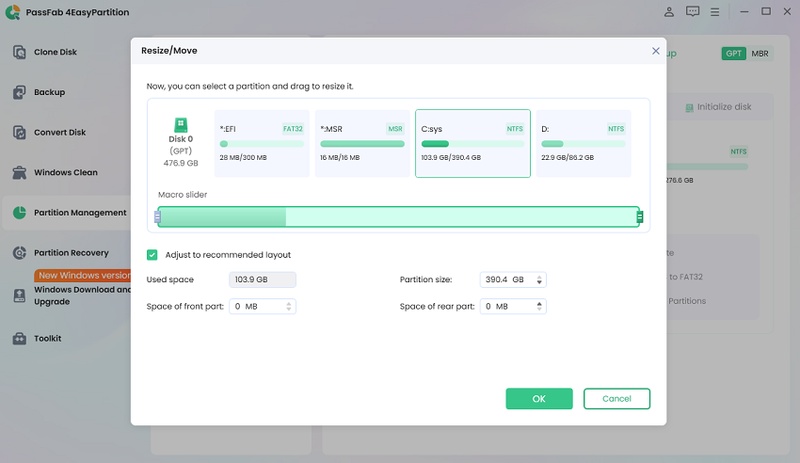This screenshot has height=463, width=800.
Task: Click the left handle of the Macro slider
Action: tap(157, 217)
